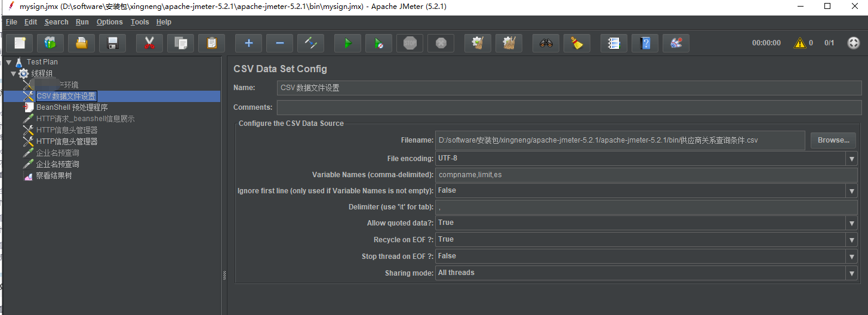This screenshot has width=868, height=315.
Task: Click the New test plan icon
Action: [19, 43]
